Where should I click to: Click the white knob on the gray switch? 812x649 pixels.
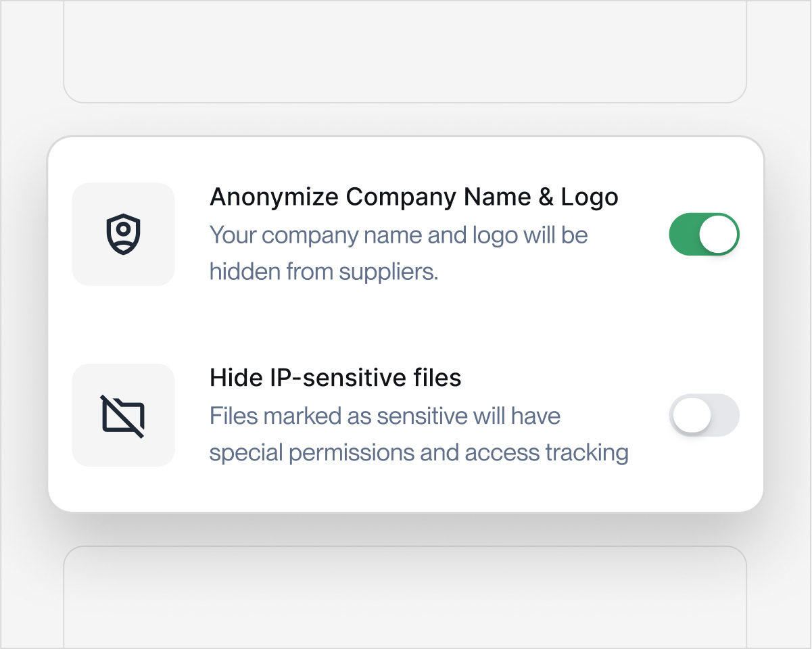(690, 414)
